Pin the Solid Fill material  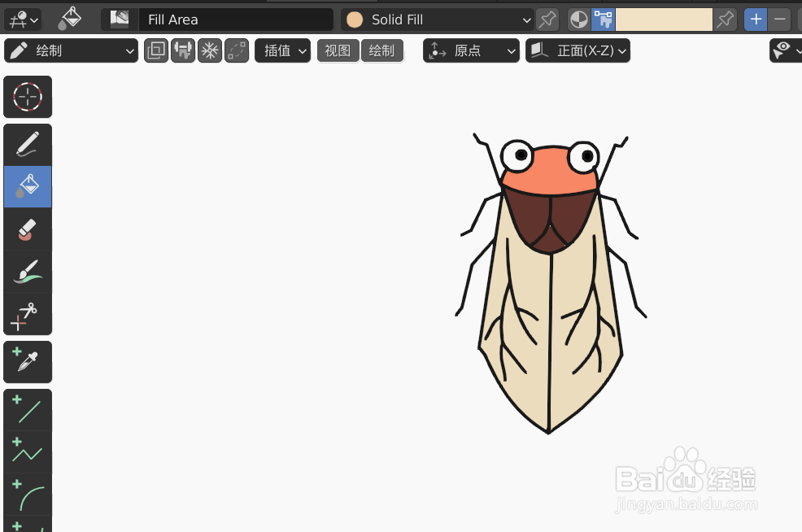click(x=547, y=20)
